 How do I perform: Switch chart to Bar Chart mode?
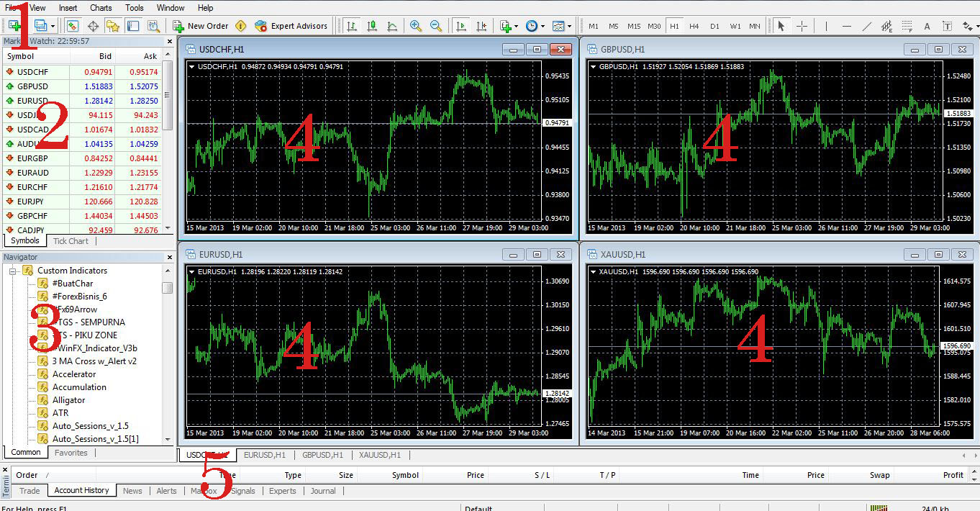352,26
